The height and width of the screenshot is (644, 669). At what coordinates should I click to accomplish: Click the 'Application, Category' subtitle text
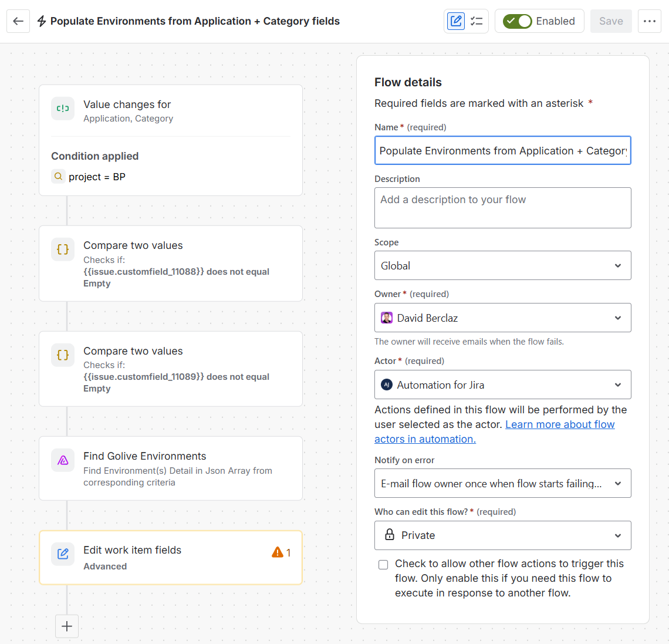[128, 119]
